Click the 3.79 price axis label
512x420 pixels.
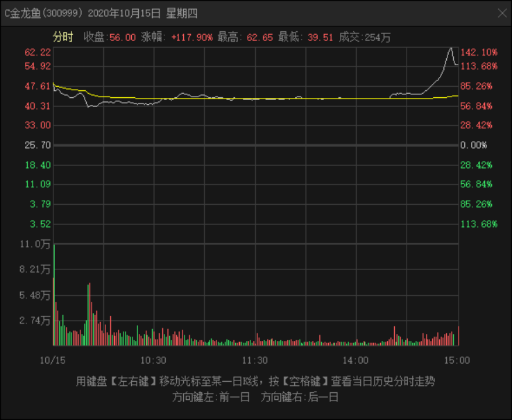[40, 204]
